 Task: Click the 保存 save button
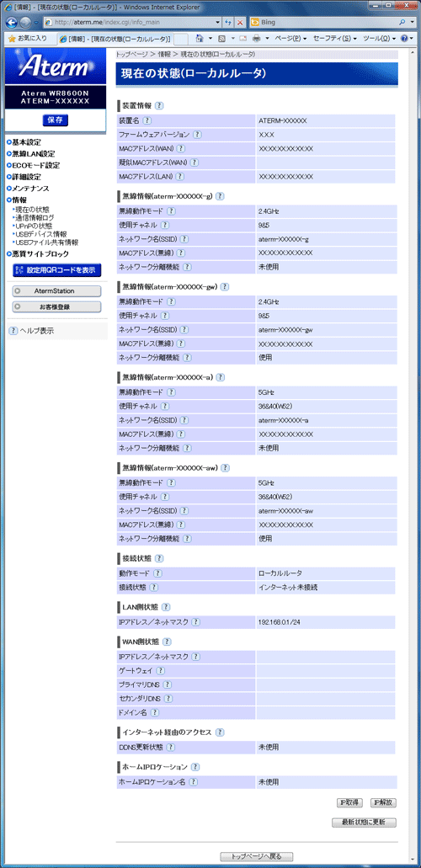[55, 120]
